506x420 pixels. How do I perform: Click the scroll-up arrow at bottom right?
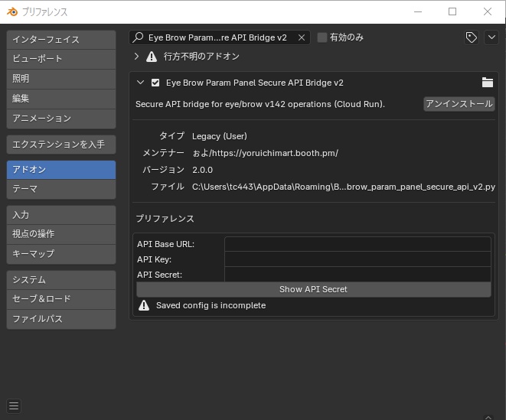pos(488,417)
